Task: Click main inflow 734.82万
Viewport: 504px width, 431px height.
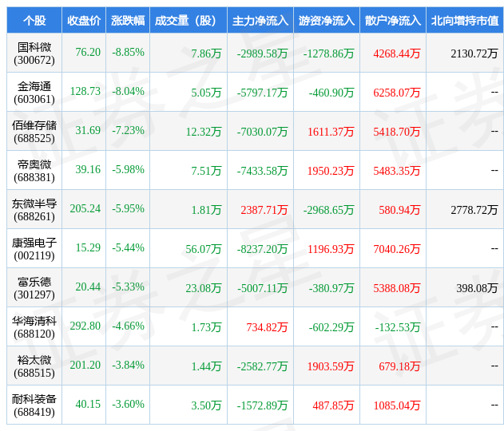Action: tap(267, 327)
